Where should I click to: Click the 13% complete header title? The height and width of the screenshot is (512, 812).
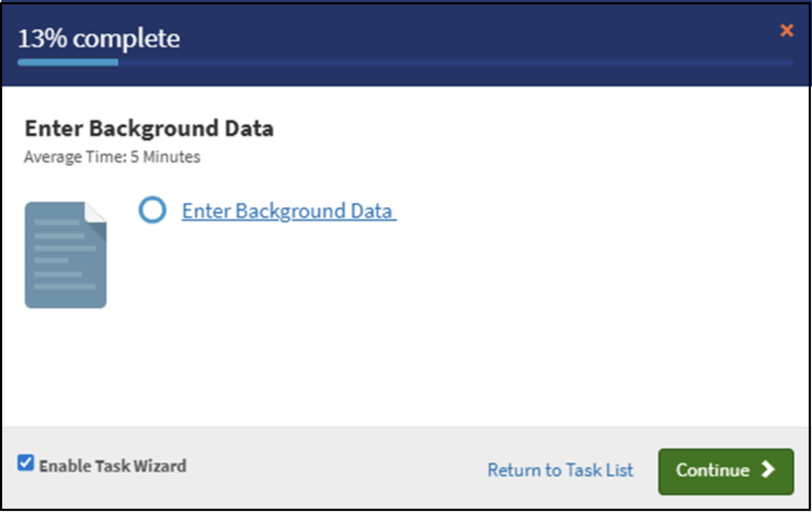(99, 38)
